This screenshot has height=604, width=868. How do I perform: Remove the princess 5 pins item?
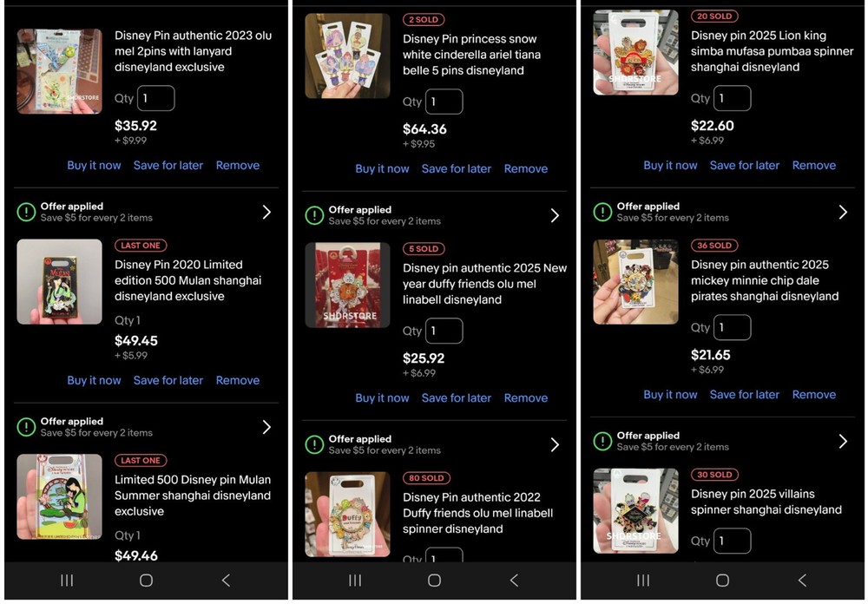coord(525,169)
